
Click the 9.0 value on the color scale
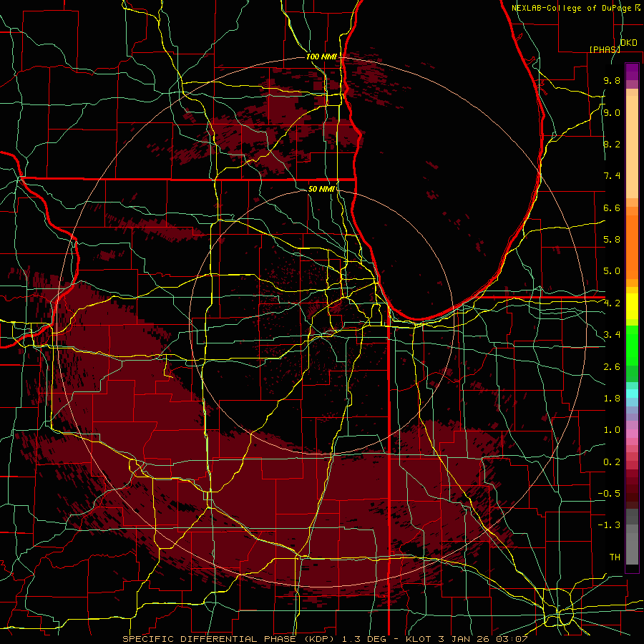pyautogui.click(x=612, y=112)
